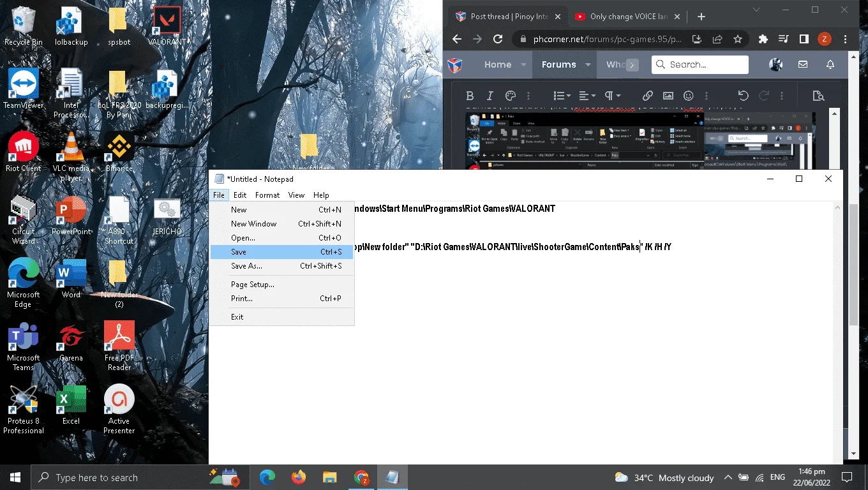Click Exit in the File menu
Image resolution: width=868 pixels, height=490 pixels.
pyautogui.click(x=281, y=317)
